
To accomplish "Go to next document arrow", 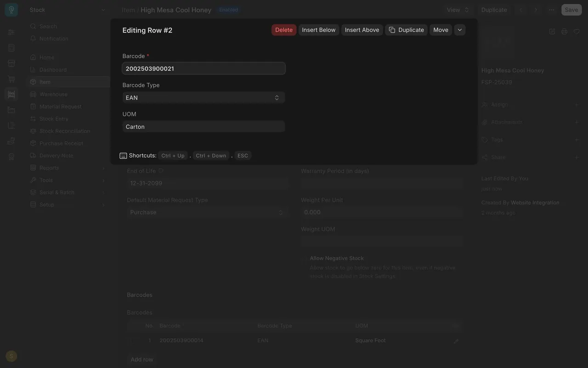I will pos(536,10).
